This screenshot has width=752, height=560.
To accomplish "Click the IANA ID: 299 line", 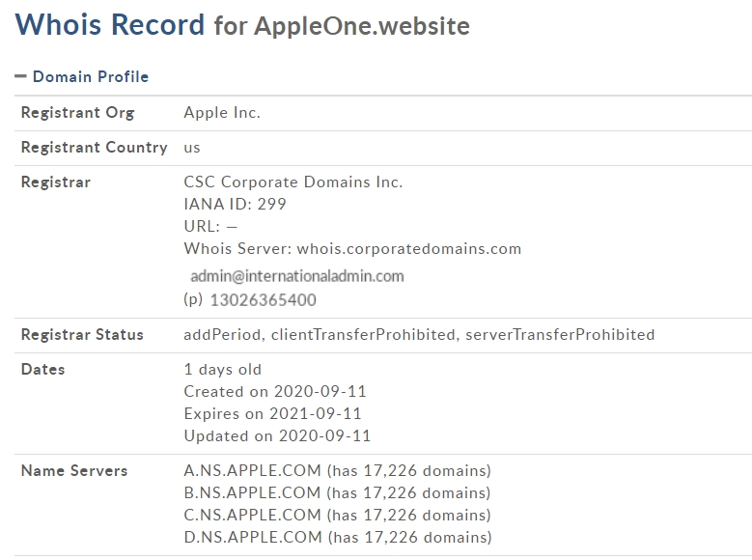I will point(235,205).
